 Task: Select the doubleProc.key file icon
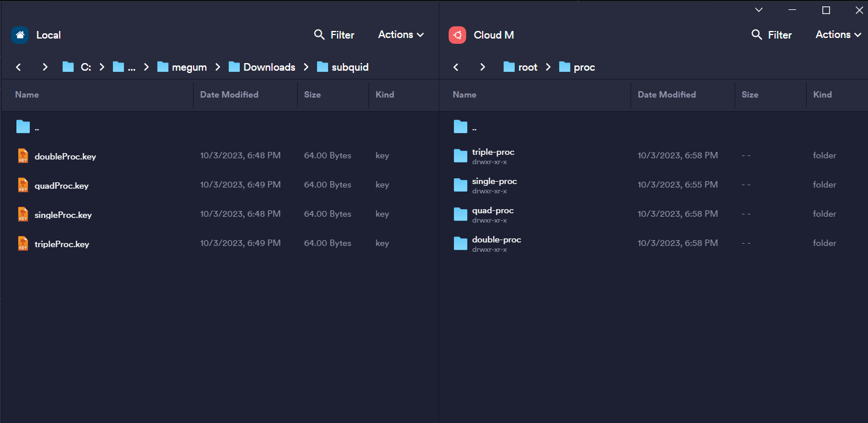pyautogui.click(x=23, y=156)
